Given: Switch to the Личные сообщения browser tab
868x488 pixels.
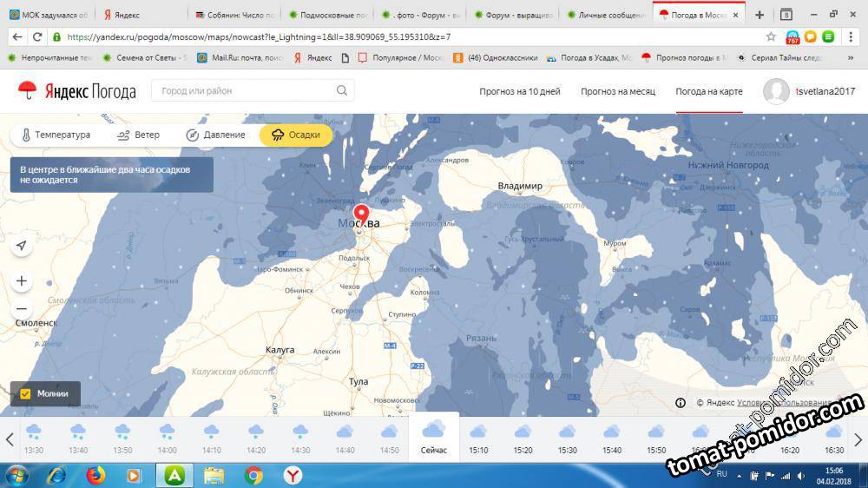Looking at the screenshot, I should point(606,15).
